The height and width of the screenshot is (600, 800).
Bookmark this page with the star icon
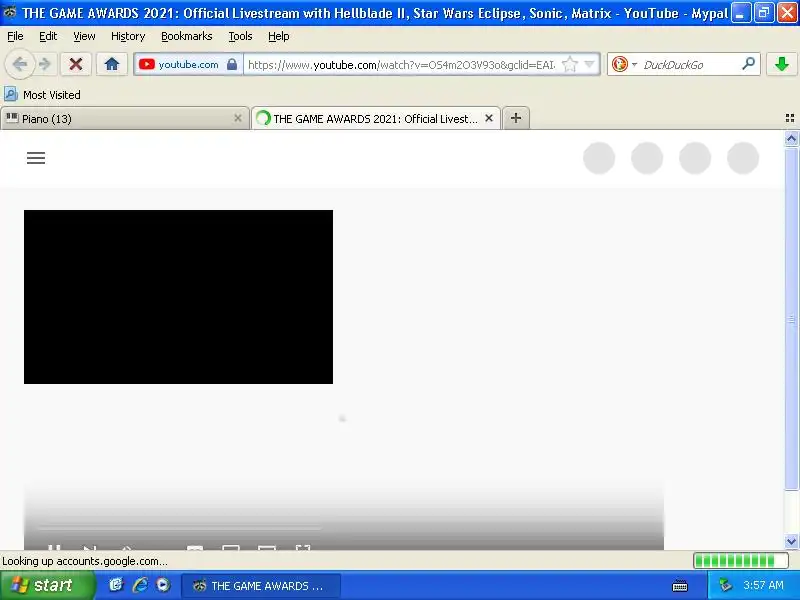[x=569, y=64]
